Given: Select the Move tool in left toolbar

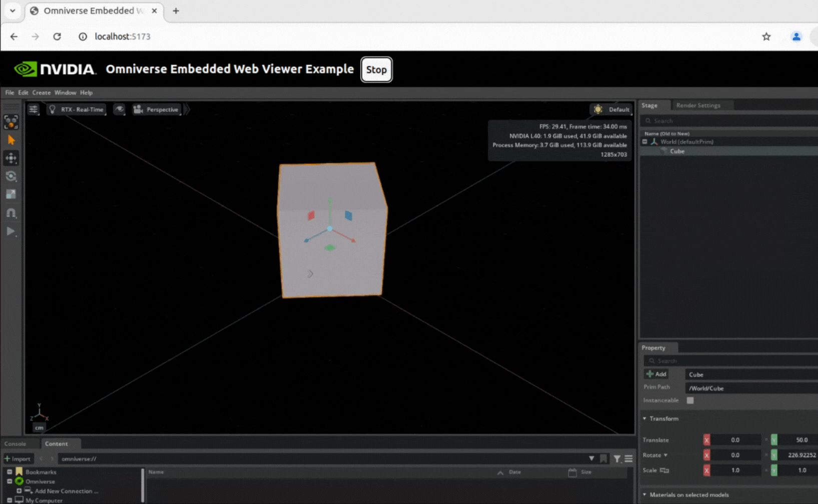Looking at the screenshot, I should (11, 158).
